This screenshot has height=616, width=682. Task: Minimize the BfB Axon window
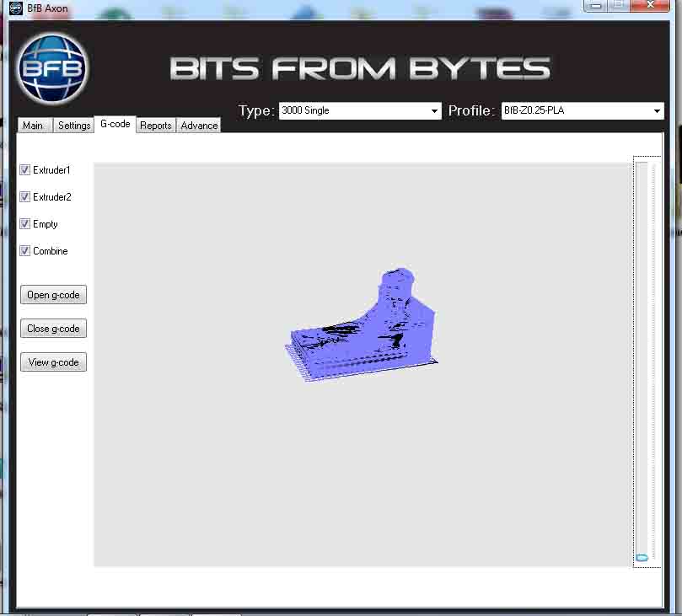(596, 5)
